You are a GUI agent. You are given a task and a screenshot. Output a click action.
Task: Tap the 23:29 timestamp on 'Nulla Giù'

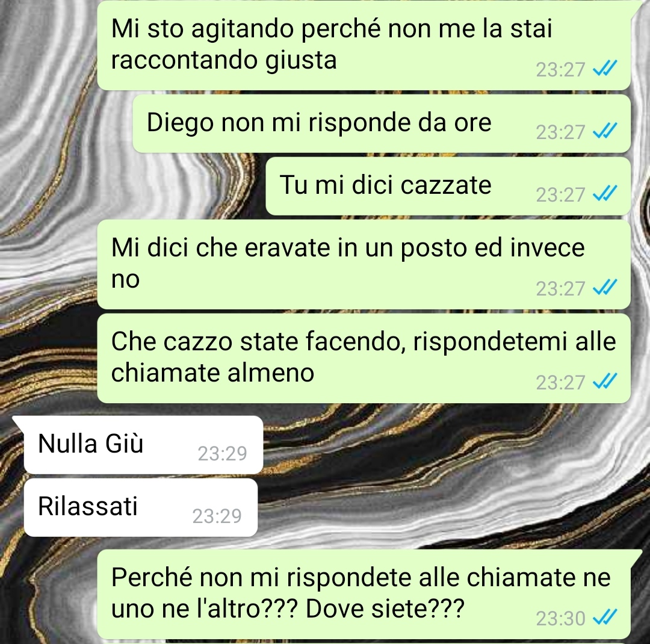(x=222, y=454)
